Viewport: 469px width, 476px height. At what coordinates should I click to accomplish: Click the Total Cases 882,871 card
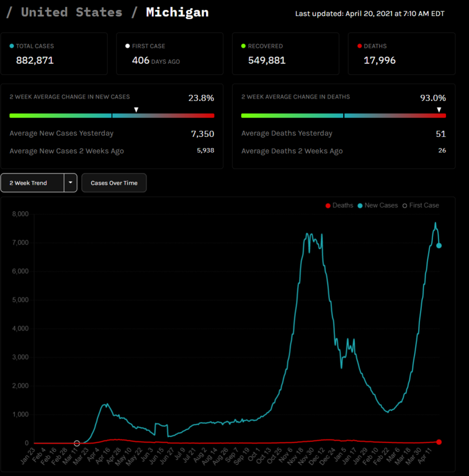point(54,54)
